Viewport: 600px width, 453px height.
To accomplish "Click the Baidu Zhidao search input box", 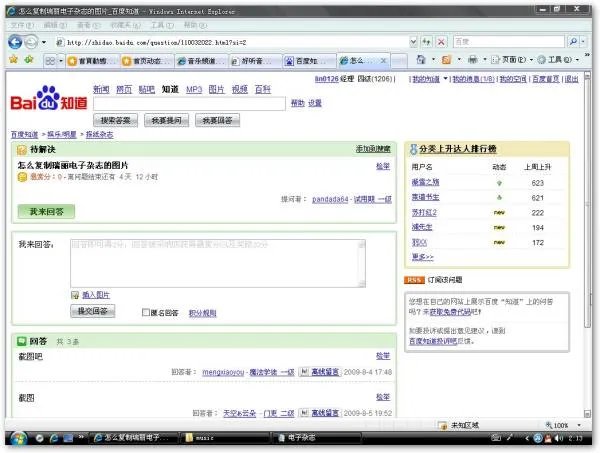I will [x=189, y=103].
